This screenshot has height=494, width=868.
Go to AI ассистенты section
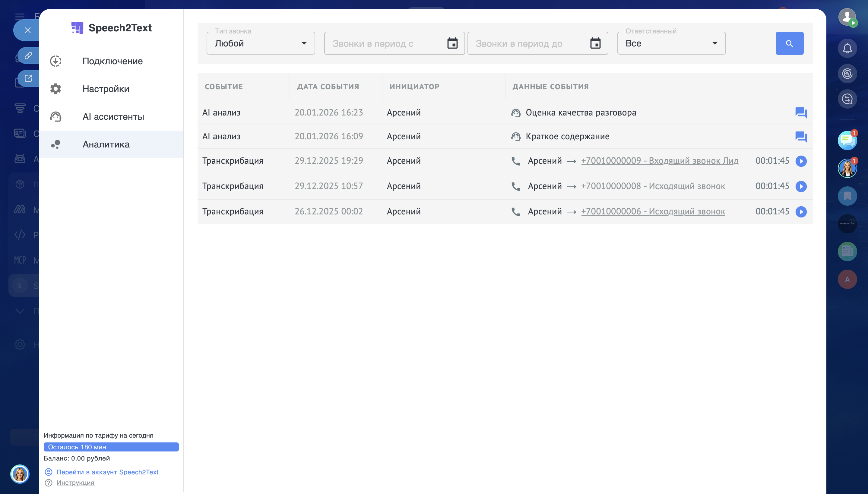click(113, 117)
